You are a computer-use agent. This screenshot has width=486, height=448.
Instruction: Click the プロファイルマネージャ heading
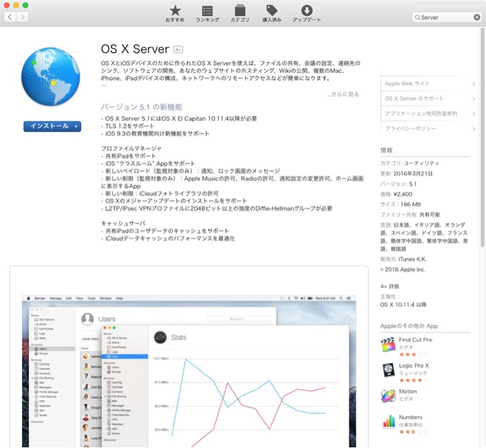[x=131, y=149]
